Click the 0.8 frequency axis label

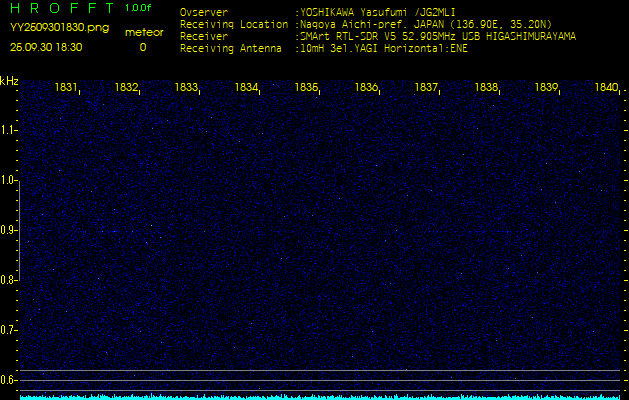tap(8, 280)
